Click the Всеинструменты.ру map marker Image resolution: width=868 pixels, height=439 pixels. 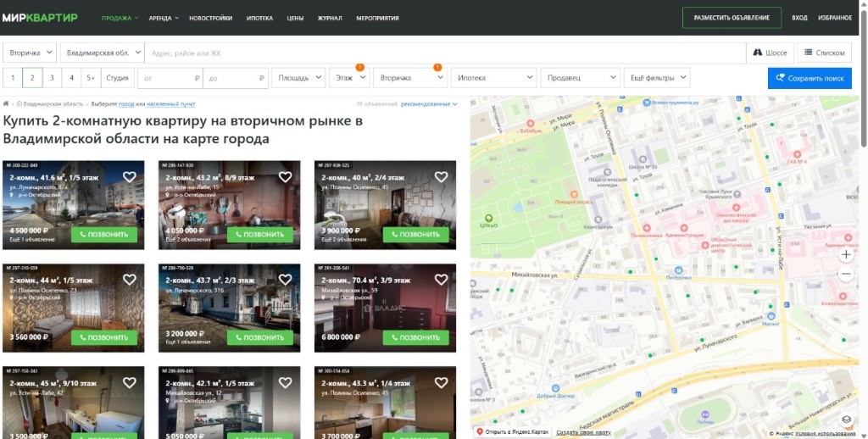click(x=646, y=103)
